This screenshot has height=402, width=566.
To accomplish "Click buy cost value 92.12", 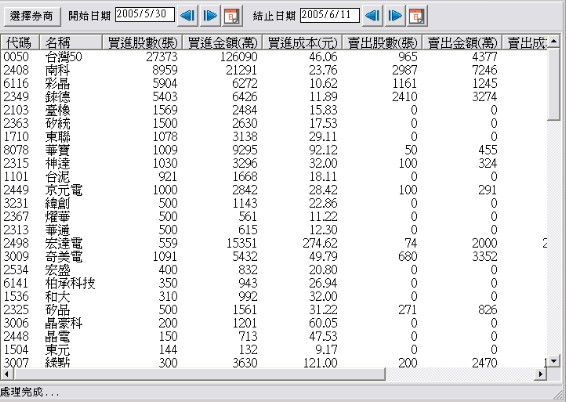I will point(323,150).
